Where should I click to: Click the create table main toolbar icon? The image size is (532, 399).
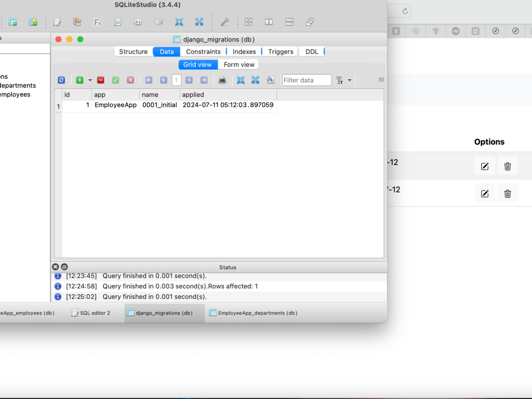pos(13,22)
